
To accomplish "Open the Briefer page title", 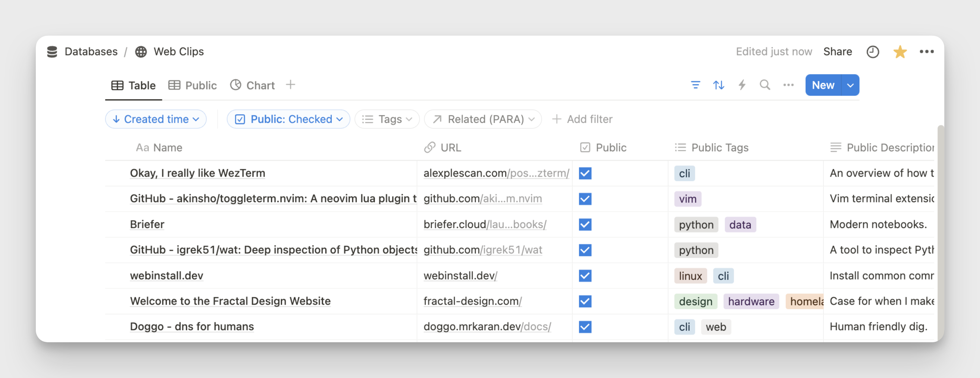I will (147, 225).
